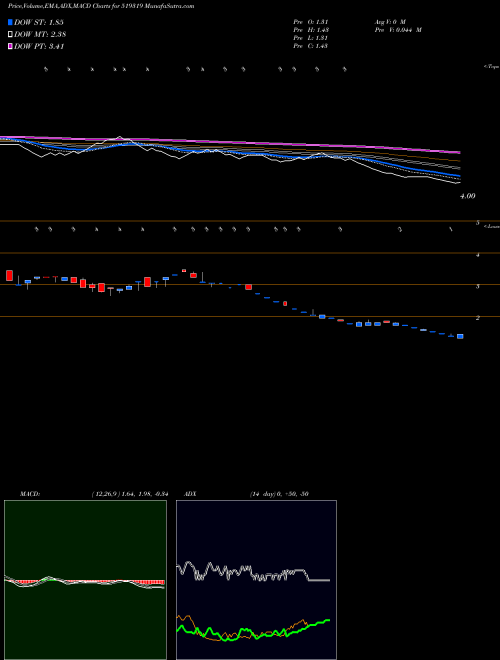Open the dark blue ADX indicator chart
This screenshot has width=500, height=660.
(x=256, y=580)
